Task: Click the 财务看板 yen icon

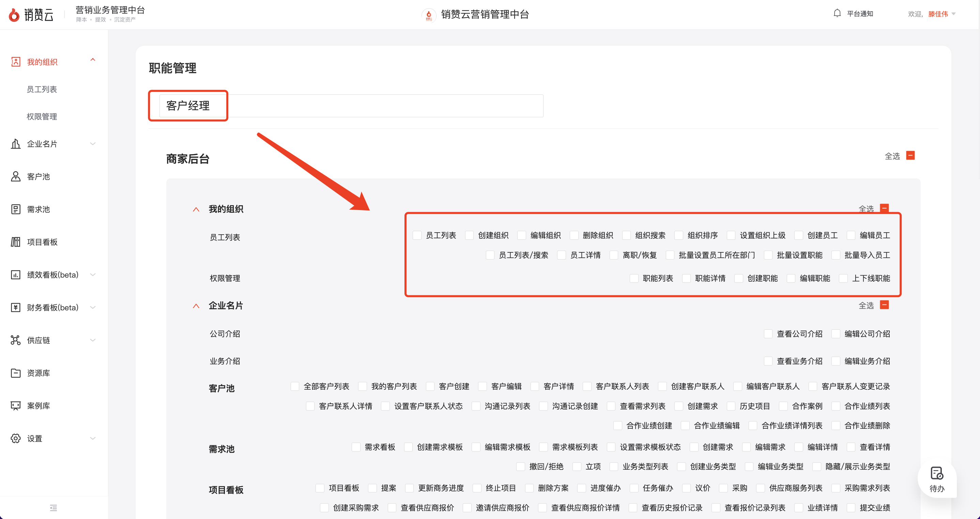Action: 16,307
